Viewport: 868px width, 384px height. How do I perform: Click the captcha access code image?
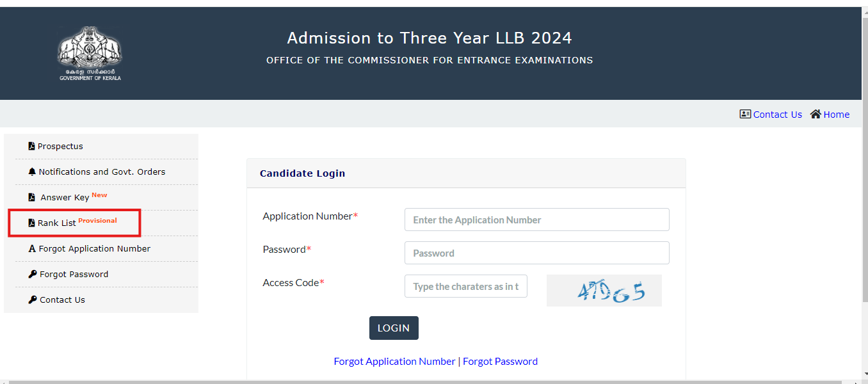click(x=604, y=291)
